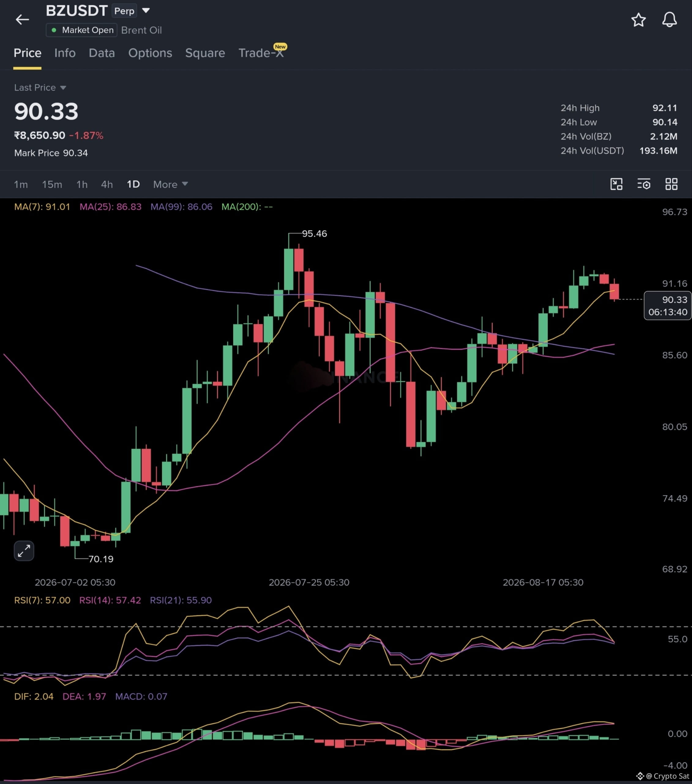The image size is (692, 784).
Task: Open the chart drawing tools icon
Action: 616,184
